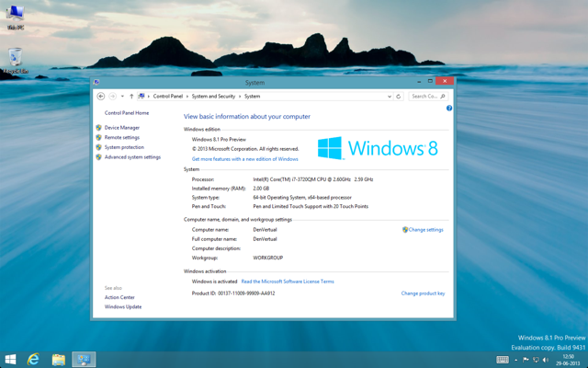Open Help with the question mark icon
The width and height of the screenshot is (588, 368).
tap(449, 109)
